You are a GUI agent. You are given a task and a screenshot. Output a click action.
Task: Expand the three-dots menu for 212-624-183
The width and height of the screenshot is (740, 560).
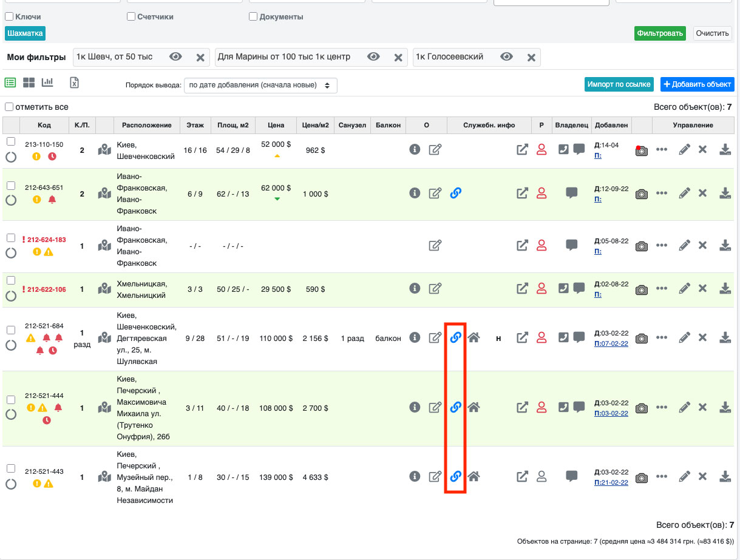pyautogui.click(x=662, y=246)
